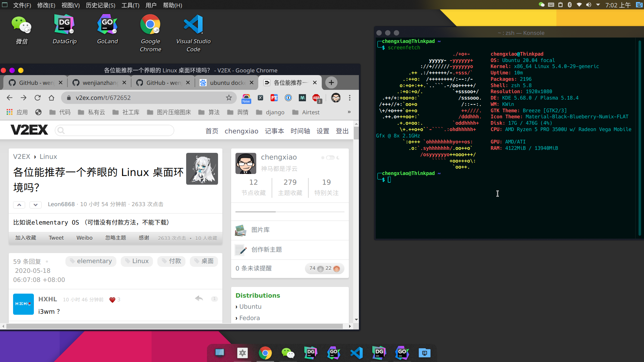Downvote the topic with the down arrow
The width and height of the screenshot is (644, 362).
point(35,205)
